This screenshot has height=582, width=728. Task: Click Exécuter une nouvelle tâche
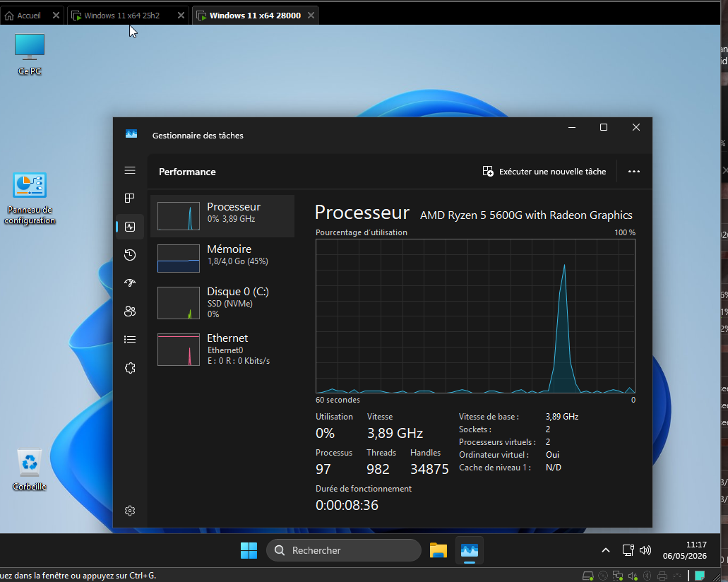coord(544,172)
